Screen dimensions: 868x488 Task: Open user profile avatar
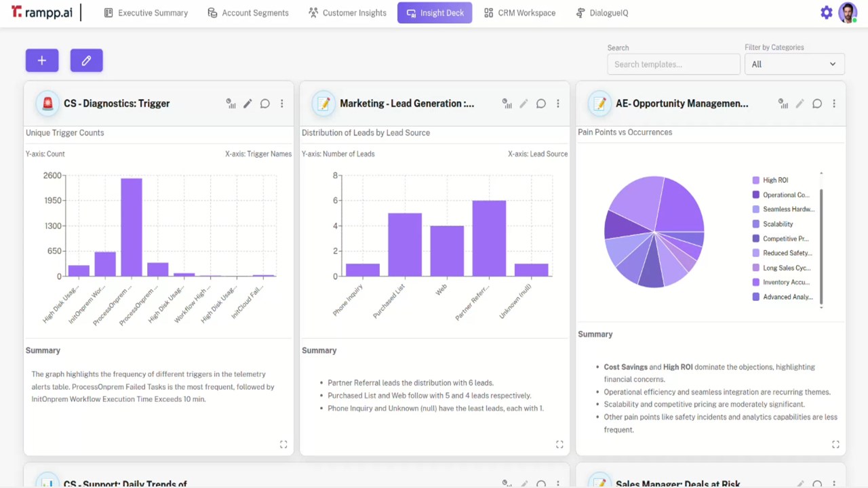848,13
